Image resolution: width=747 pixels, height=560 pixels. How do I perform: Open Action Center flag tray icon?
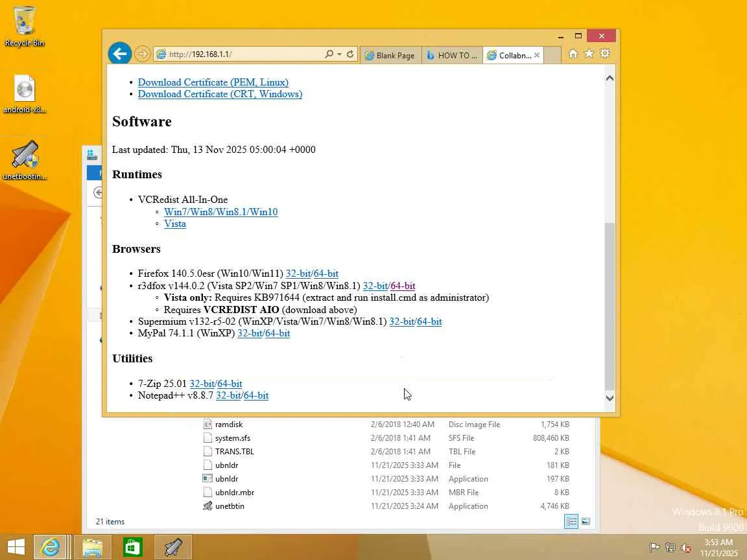(x=654, y=548)
